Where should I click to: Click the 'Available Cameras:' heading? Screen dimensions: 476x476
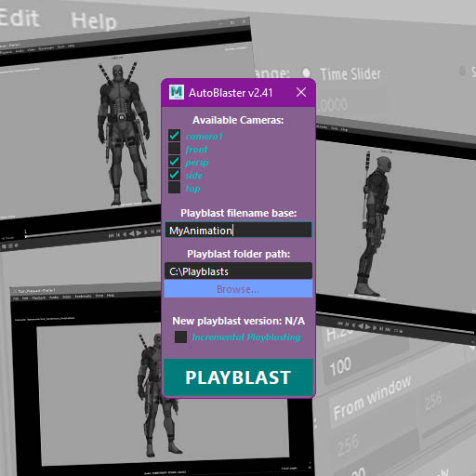[238, 120]
